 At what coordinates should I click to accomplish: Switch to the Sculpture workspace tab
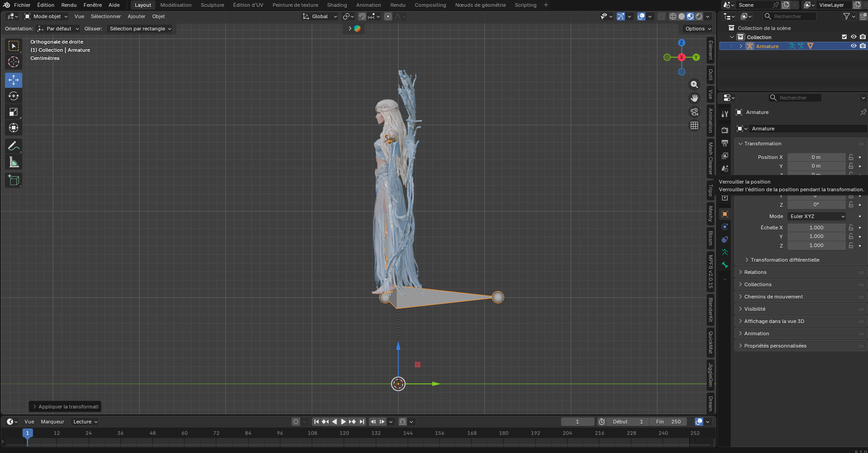coord(212,5)
